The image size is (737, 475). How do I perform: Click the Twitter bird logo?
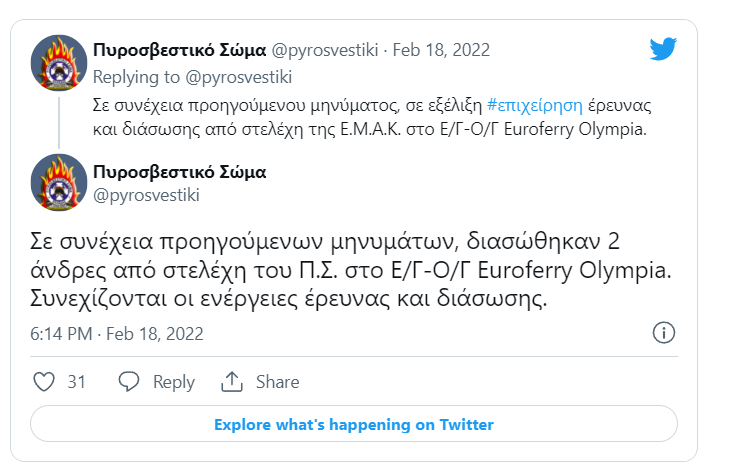[x=663, y=49]
